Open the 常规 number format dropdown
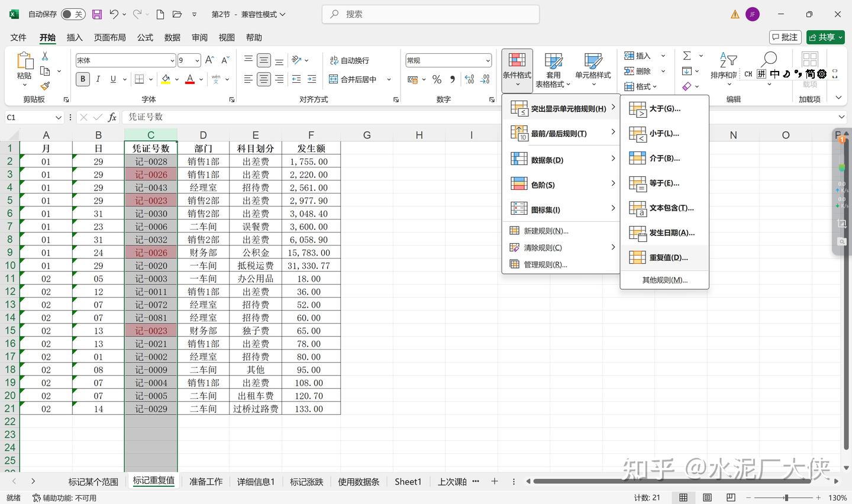 [488, 60]
